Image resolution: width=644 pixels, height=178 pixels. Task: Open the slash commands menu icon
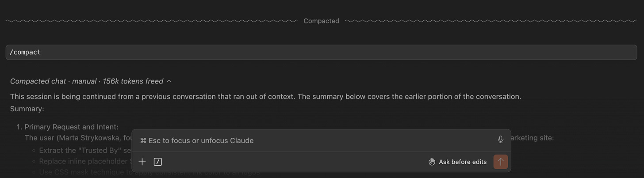[157, 162]
